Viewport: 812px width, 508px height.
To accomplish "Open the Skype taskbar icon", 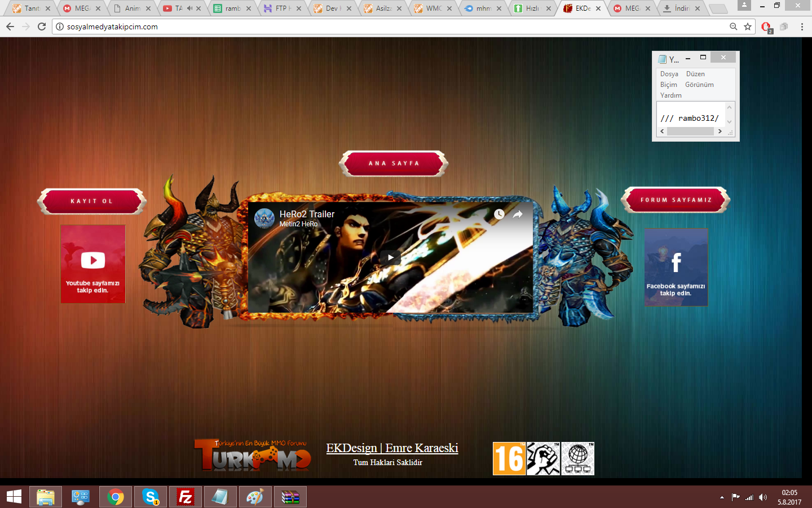I will 151,497.
